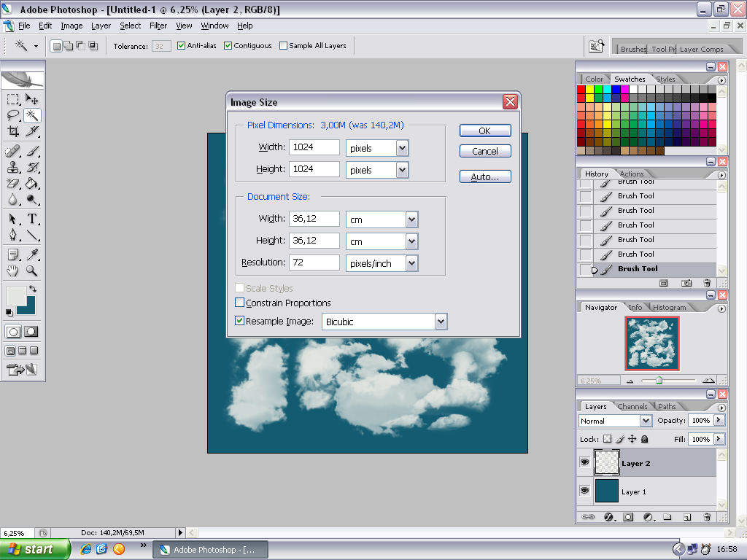Select the Lasso tool
The image size is (747, 560).
[x=13, y=115]
